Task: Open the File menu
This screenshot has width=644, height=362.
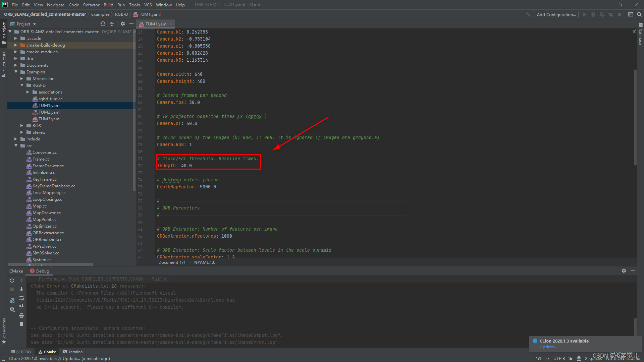Action: click(x=15, y=5)
